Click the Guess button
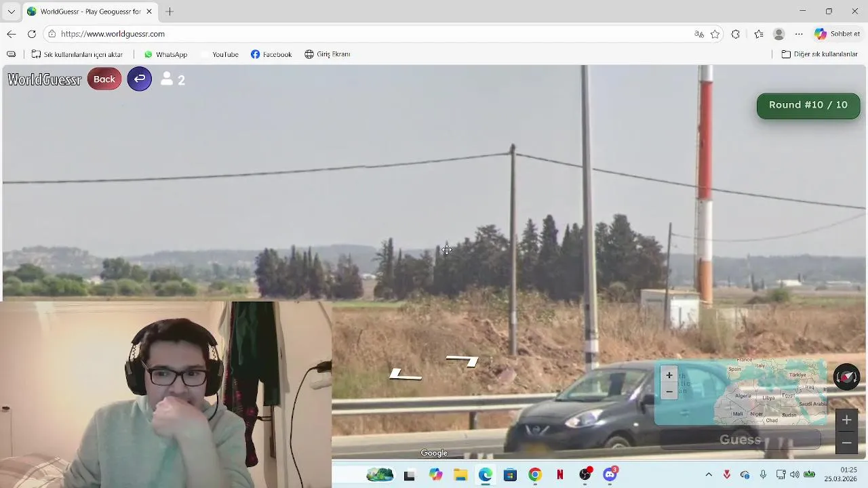The image size is (868, 488). pyautogui.click(x=741, y=440)
